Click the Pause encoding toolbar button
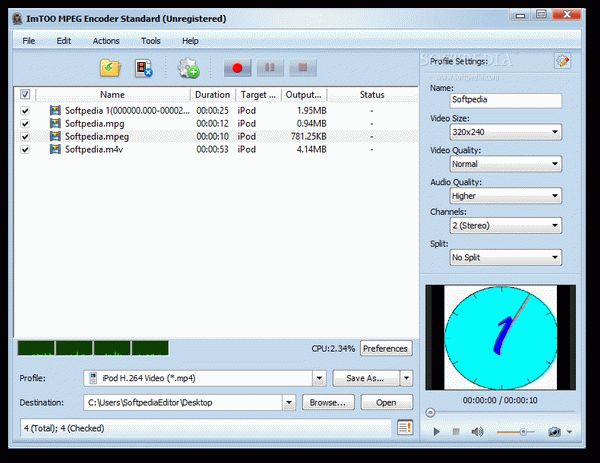This screenshot has width=600, height=463. (270, 68)
